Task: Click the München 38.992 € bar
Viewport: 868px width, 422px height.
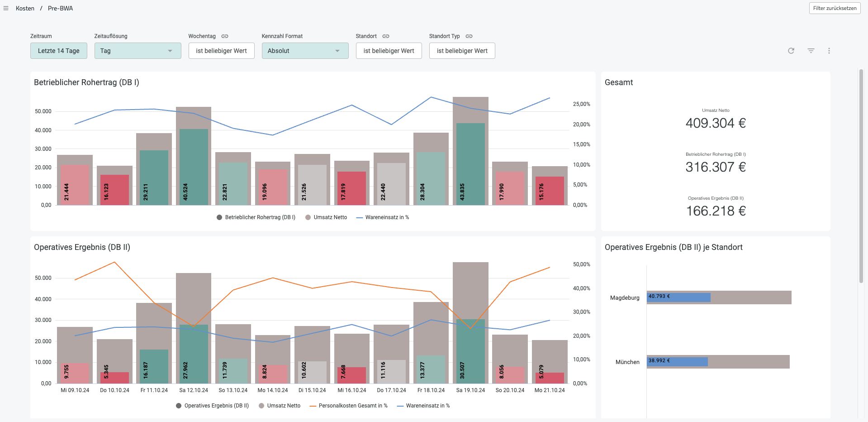Action: click(677, 361)
